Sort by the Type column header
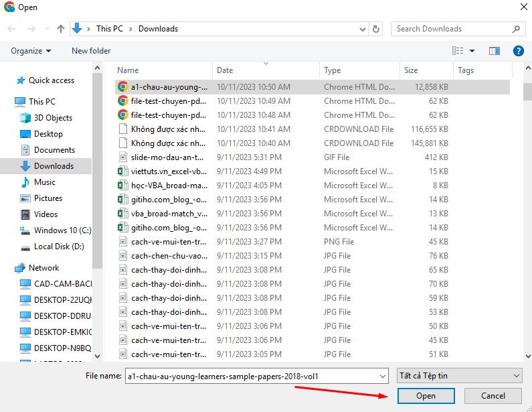Screen dimensions: 532x412 359,70
